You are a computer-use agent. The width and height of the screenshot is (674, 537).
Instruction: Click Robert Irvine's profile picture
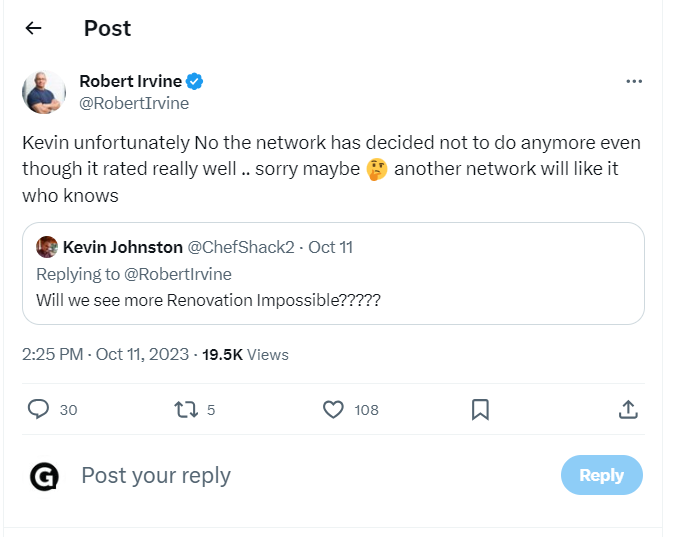pos(44,92)
